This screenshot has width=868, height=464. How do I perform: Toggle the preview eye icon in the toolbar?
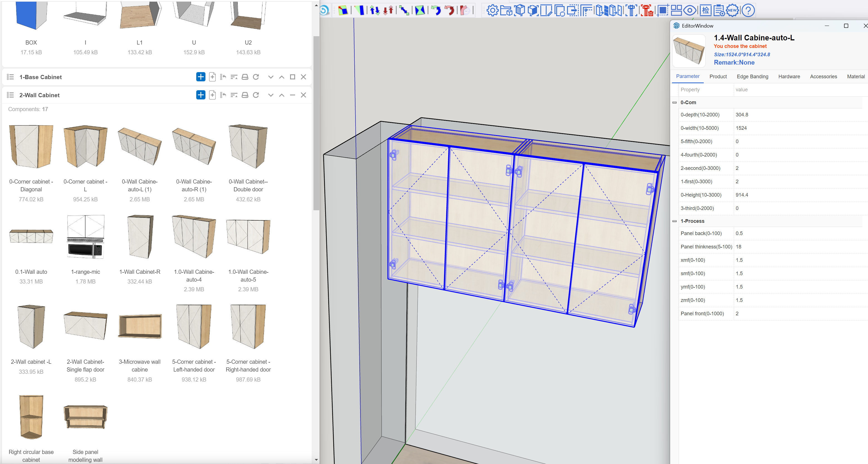(689, 11)
